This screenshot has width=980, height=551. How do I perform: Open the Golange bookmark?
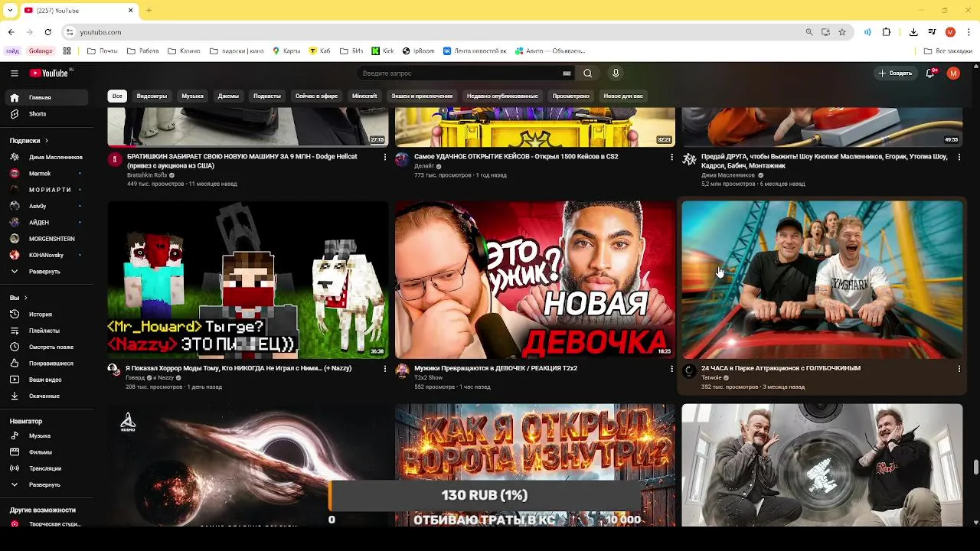pyautogui.click(x=41, y=51)
